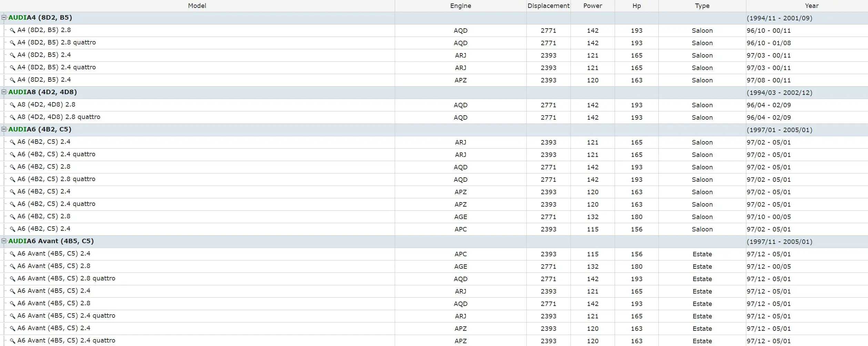Image resolution: width=868 pixels, height=346 pixels.
Task: Select the AUDI A4 (8D2, B5) group title
Action: coord(40,18)
